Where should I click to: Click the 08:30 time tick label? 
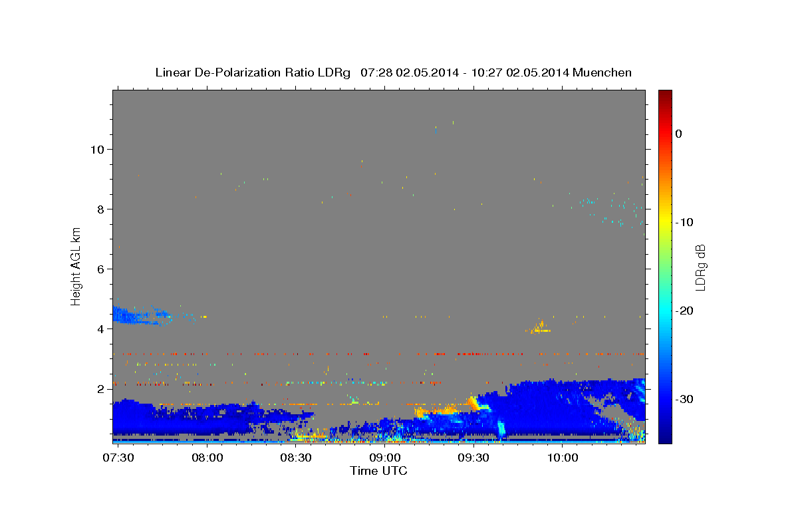tap(296, 458)
